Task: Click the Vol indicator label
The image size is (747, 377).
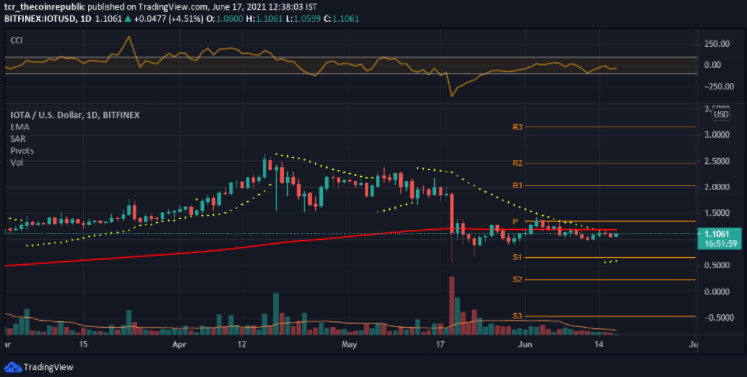Action: click(x=17, y=163)
